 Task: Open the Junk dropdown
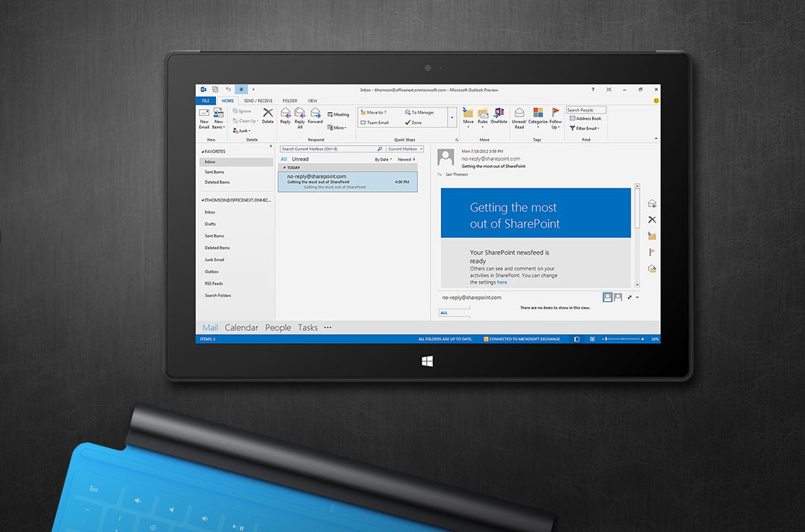tap(242, 131)
